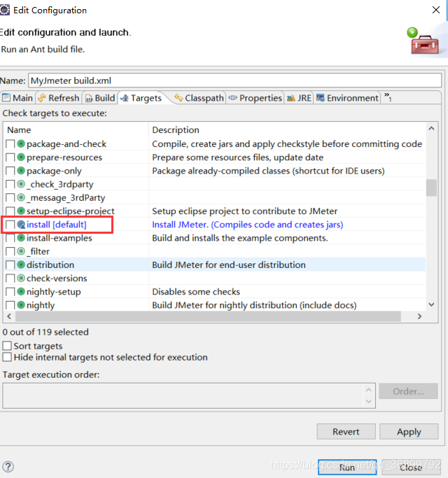Select the _filter row text
The image size is (448, 478).
(x=38, y=251)
